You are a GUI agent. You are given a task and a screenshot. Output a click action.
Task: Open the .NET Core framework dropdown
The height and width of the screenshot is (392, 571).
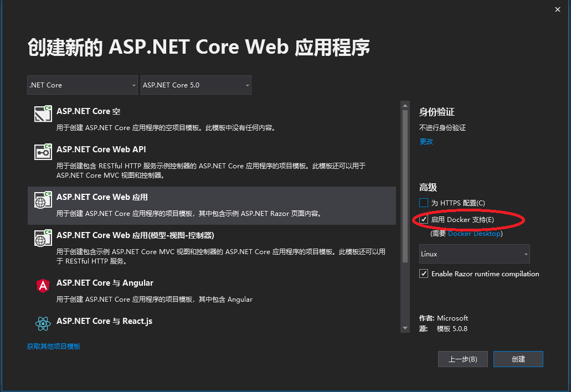pos(83,85)
